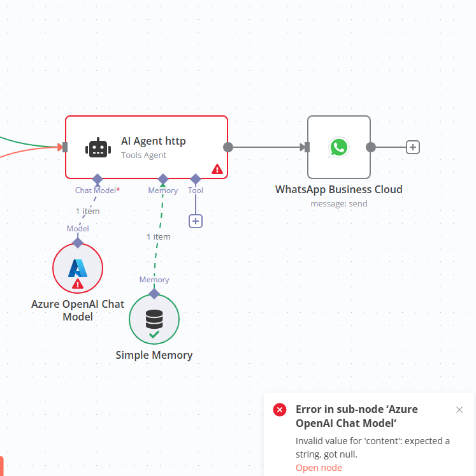
Task: Click the warning badge on the Azure node
Action: point(78,284)
